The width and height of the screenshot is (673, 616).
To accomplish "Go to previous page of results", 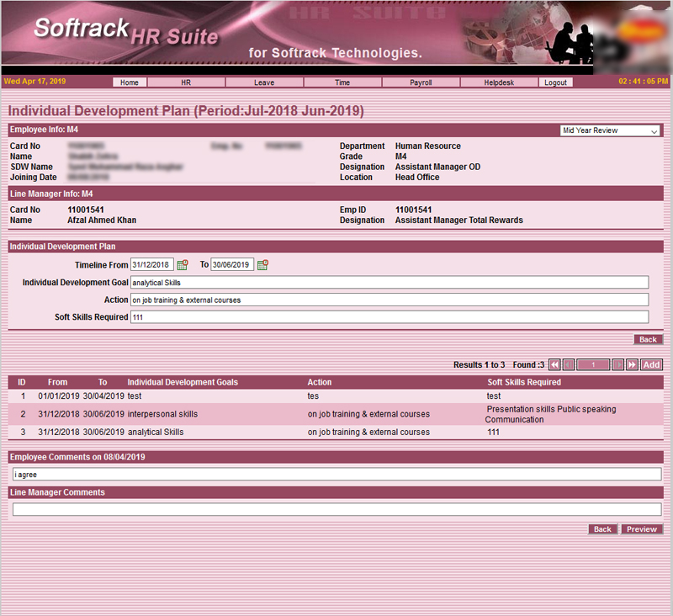I will coord(569,364).
